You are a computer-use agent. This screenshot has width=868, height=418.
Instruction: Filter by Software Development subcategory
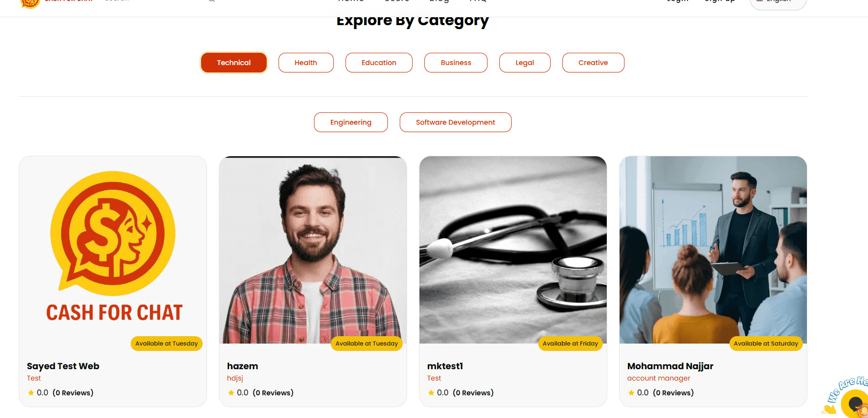(x=455, y=122)
